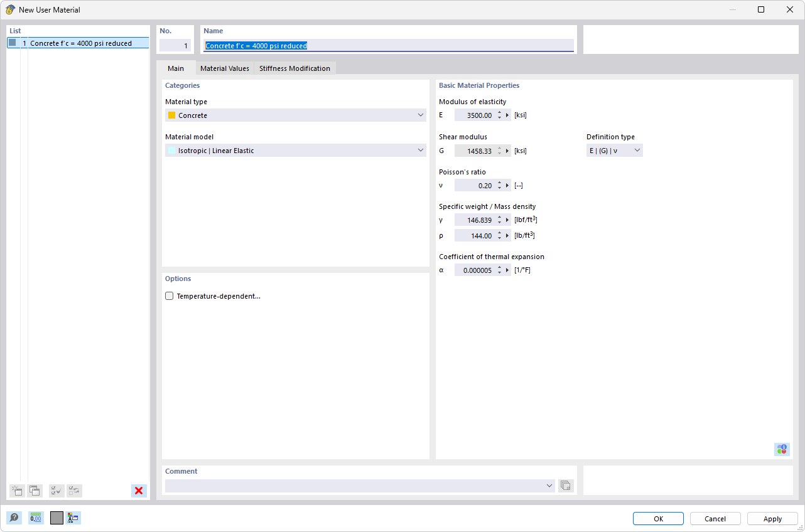Toggle the Temperature-dependent option
Viewport: 805px width, 532px height.
click(x=169, y=295)
